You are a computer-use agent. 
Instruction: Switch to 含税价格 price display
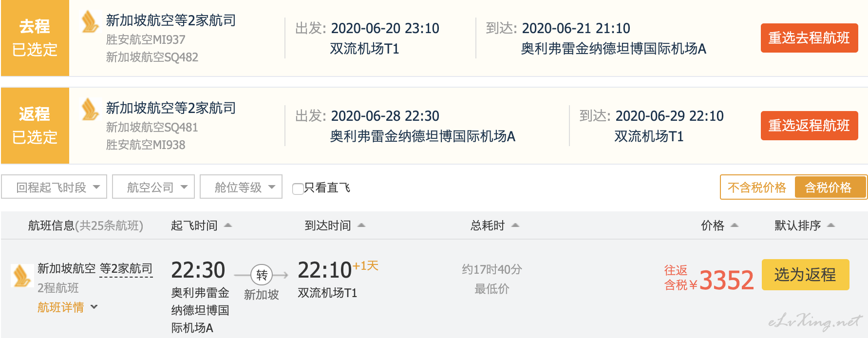point(830,188)
